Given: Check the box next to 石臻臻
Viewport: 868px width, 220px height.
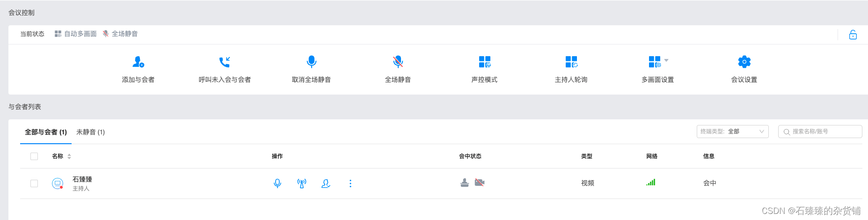Looking at the screenshot, I should click(34, 183).
